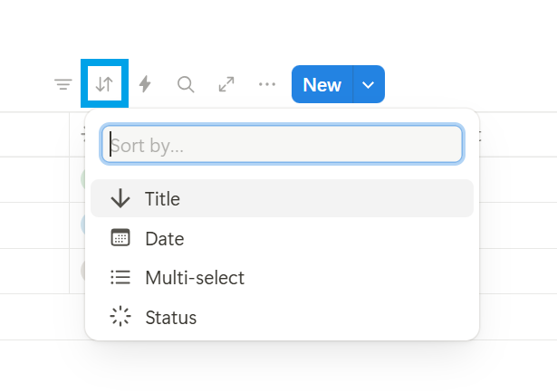Choose Multi-select as the sort property
557x392 pixels.
click(195, 278)
